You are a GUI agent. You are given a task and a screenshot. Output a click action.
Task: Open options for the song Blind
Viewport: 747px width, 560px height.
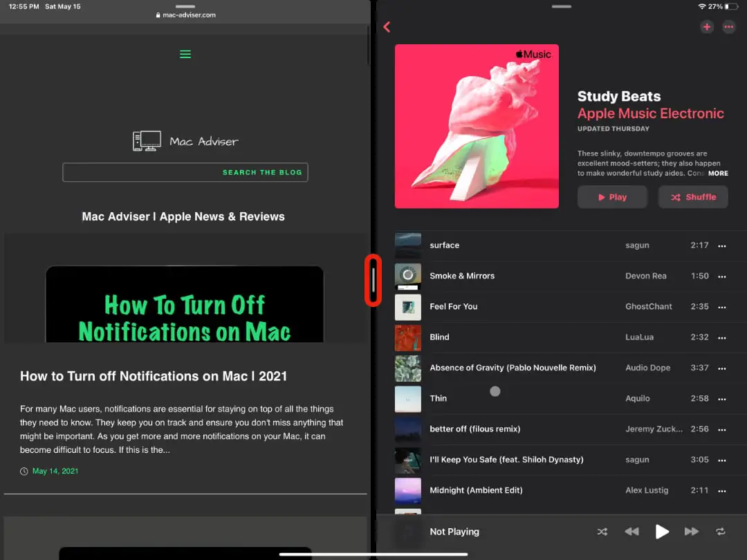coord(722,337)
